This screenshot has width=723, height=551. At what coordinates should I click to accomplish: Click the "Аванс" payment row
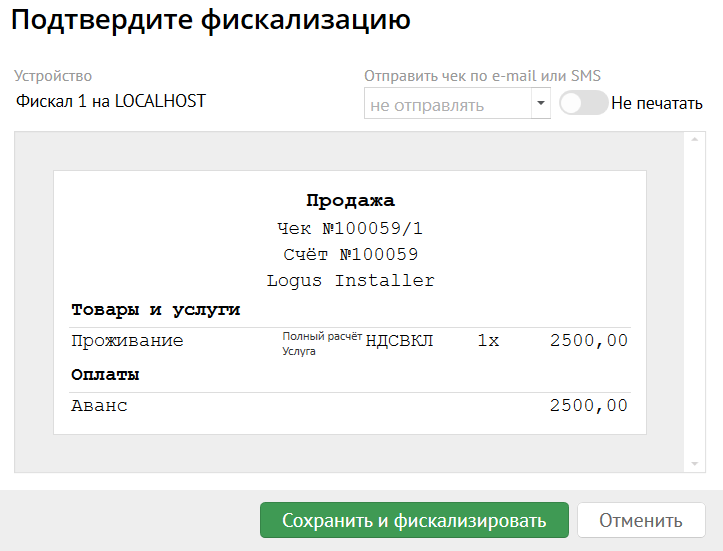pos(99,406)
